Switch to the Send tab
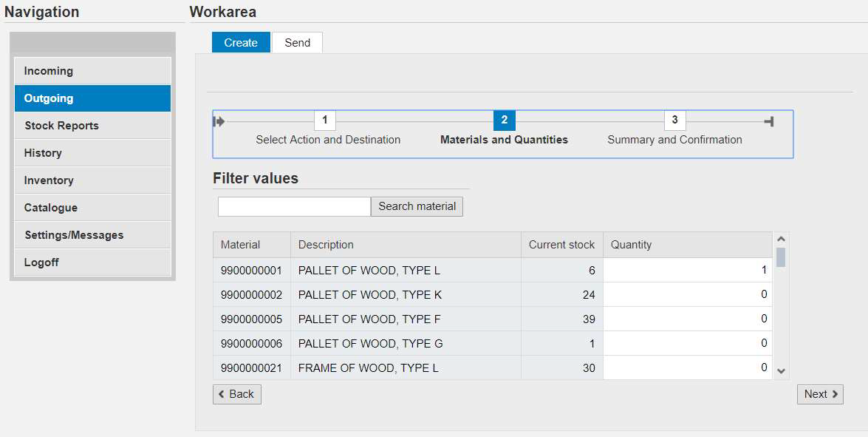 tap(297, 43)
